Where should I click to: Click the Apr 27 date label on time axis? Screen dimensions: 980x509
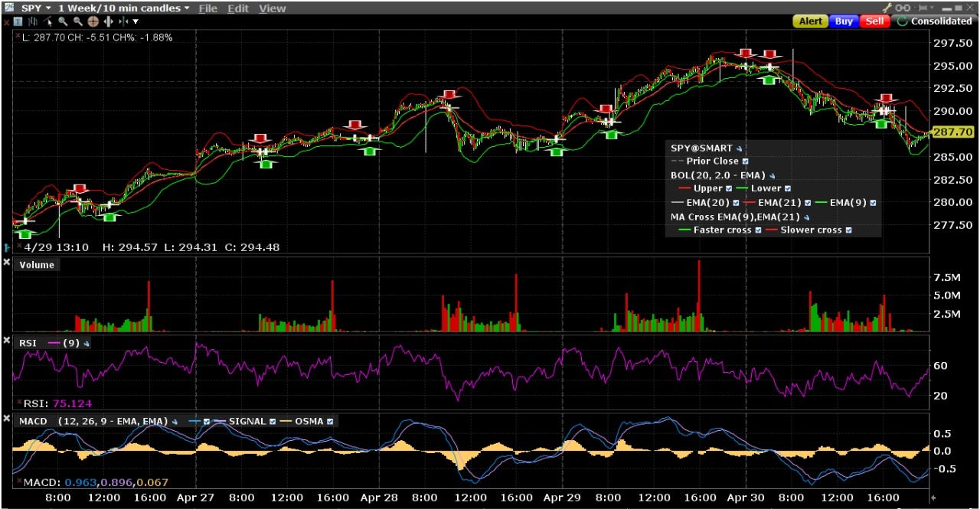pos(196,498)
